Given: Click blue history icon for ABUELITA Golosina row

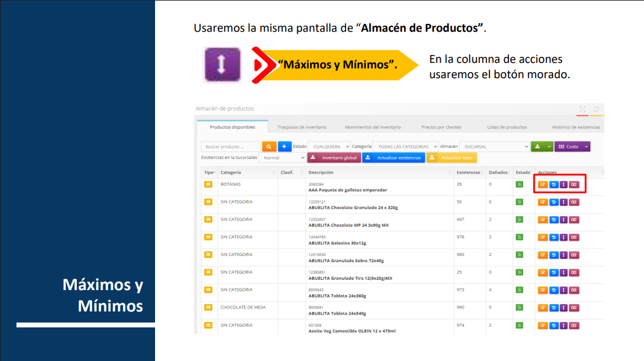Looking at the screenshot, I should 554,238.
